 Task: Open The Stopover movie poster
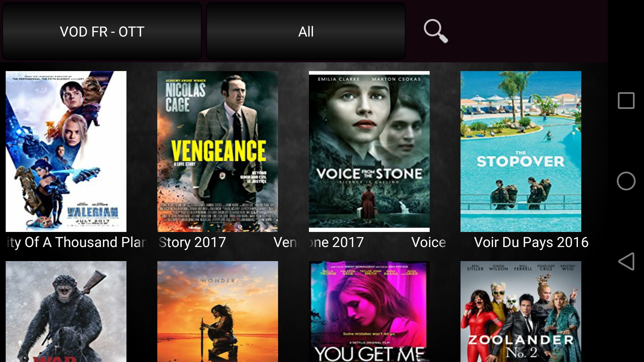coord(521,151)
